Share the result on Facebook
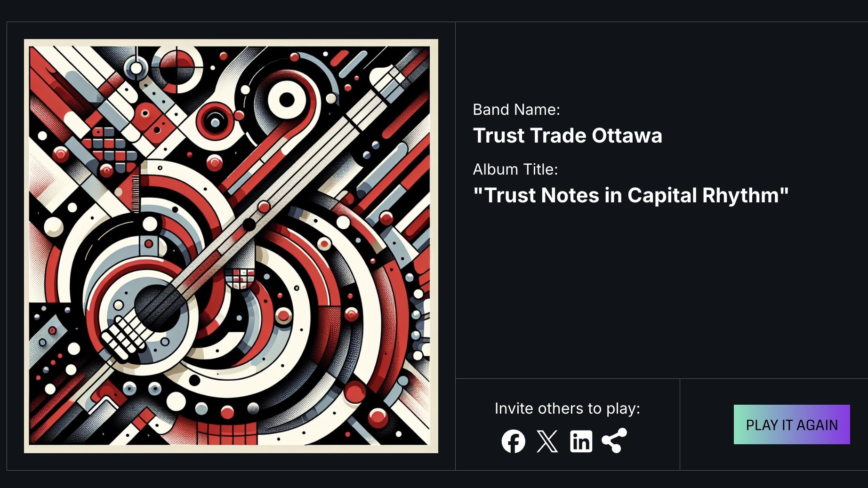 click(513, 441)
